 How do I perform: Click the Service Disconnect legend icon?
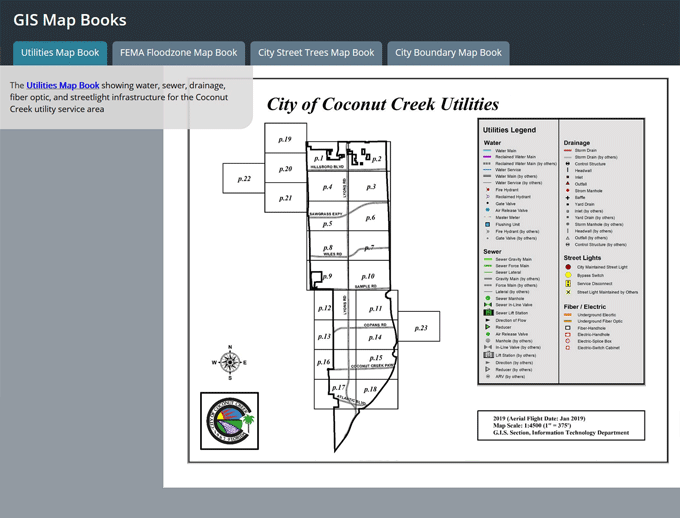point(569,283)
